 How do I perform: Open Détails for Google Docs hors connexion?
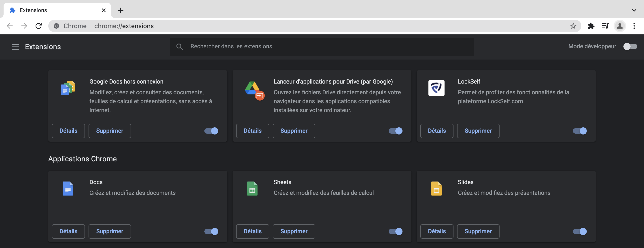pyautogui.click(x=68, y=131)
